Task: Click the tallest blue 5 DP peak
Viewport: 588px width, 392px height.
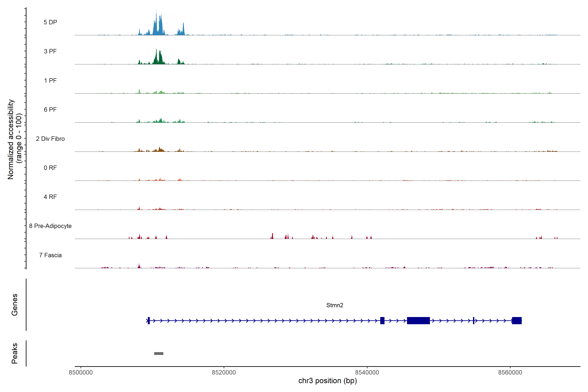Action: [x=156, y=25]
